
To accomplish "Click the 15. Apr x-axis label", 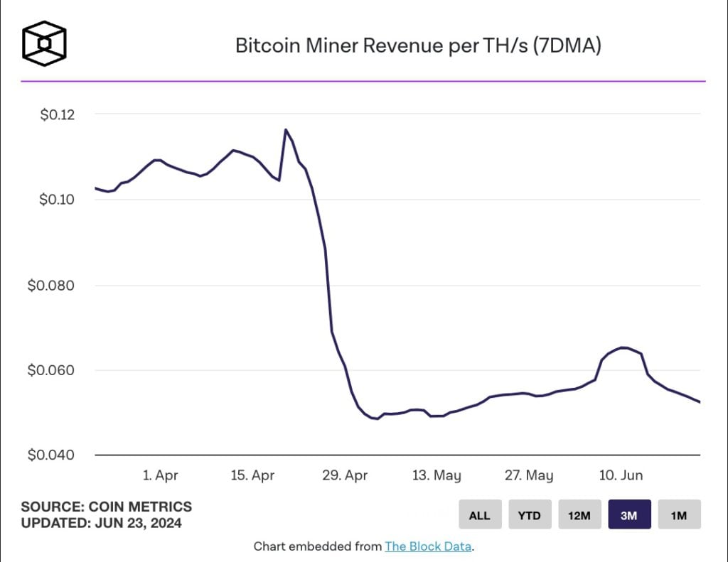I will [252, 475].
